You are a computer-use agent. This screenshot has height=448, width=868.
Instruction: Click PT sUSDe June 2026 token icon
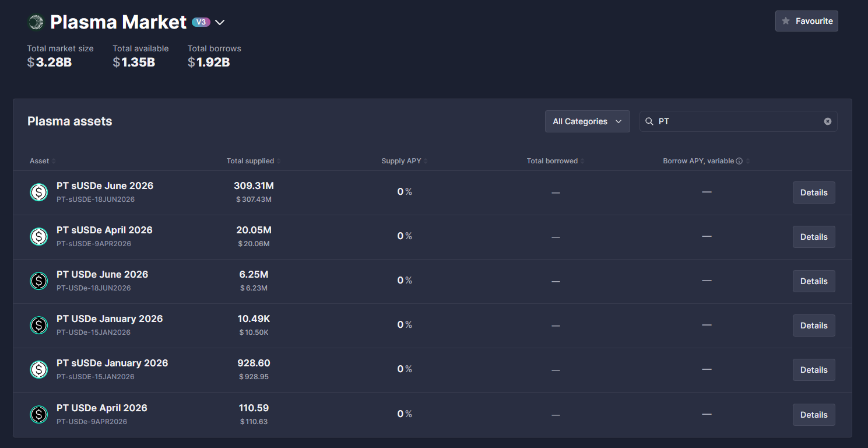click(x=39, y=192)
